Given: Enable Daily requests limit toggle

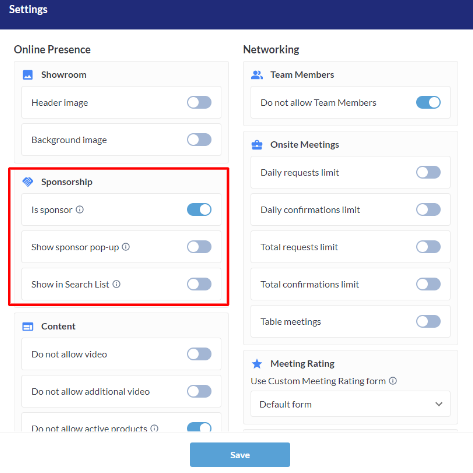Looking at the screenshot, I should [428, 173].
